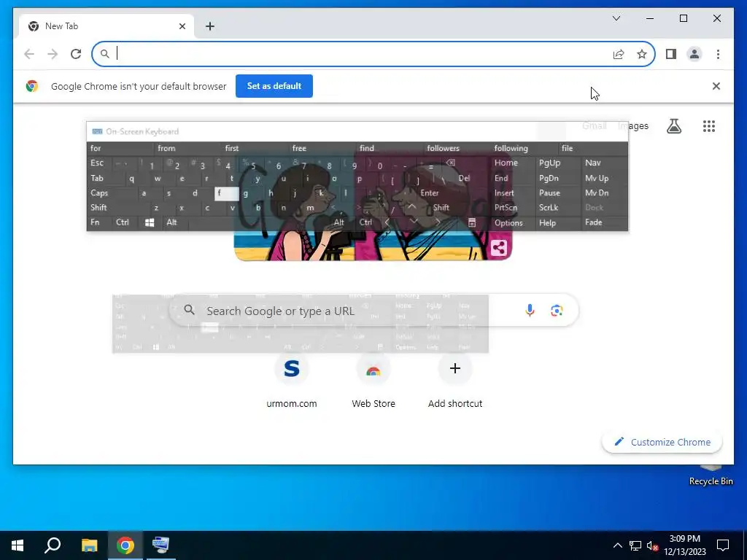Open the profile avatar menu
The height and width of the screenshot is (560, 747).
(694, 54)
